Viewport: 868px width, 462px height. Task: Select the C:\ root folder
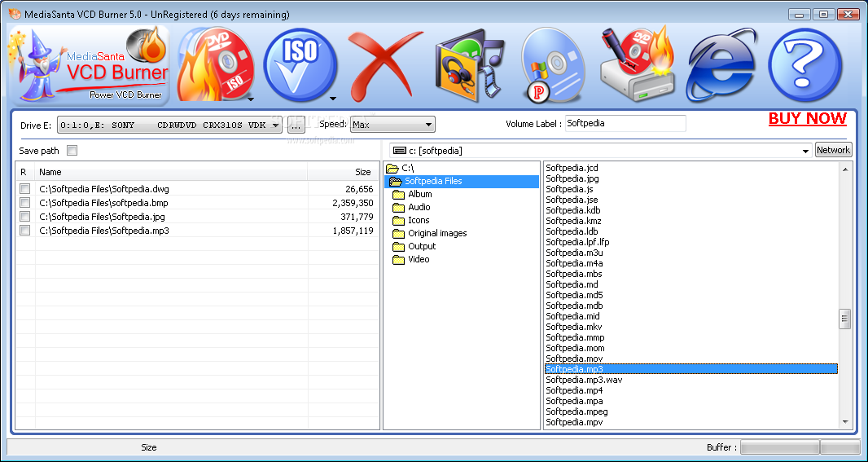[x=401, y=168]
